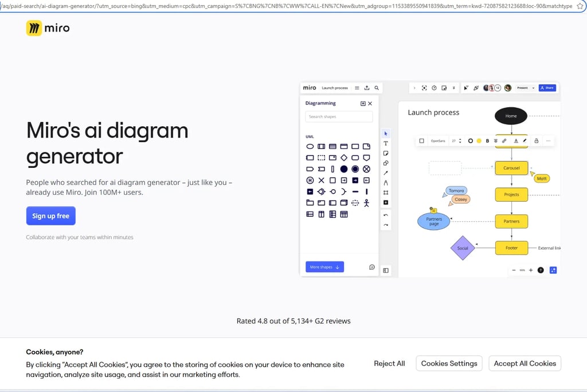Select the Text tool (T)

(x=386, y=143)
